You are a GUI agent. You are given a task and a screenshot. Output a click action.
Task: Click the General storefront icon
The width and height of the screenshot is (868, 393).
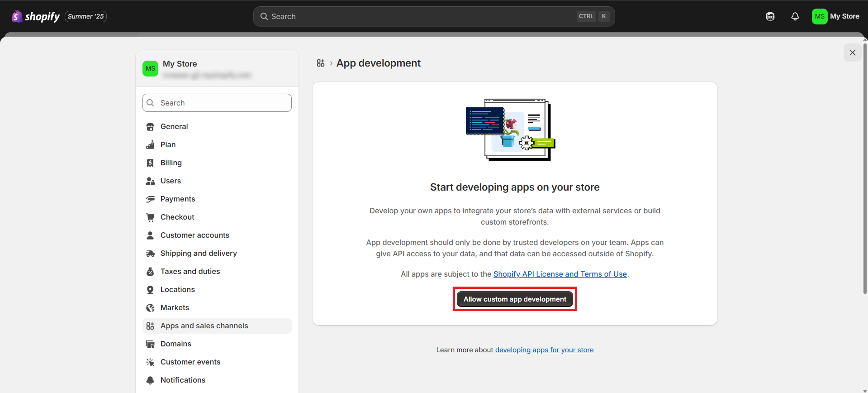(150, 127)
